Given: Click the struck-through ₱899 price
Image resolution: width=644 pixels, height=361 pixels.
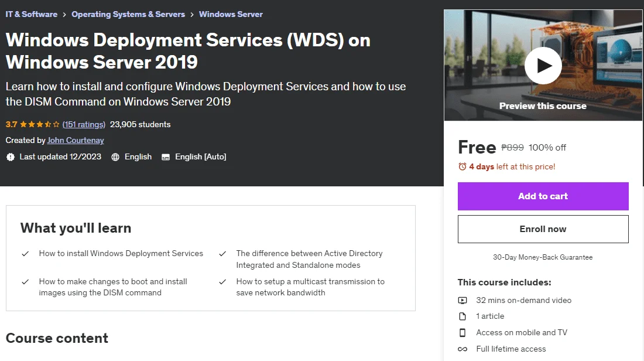Looking at the screenshot, I should [x=513, y=147].
